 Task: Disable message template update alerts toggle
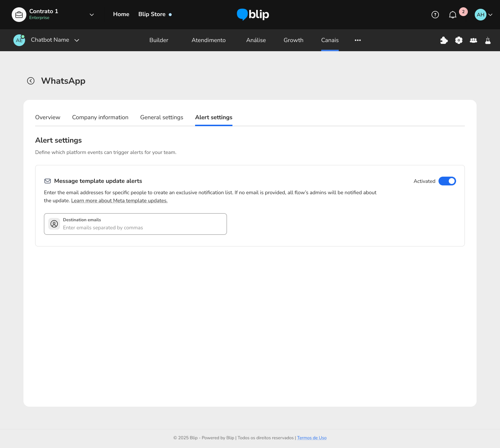(x=447, y=181)
